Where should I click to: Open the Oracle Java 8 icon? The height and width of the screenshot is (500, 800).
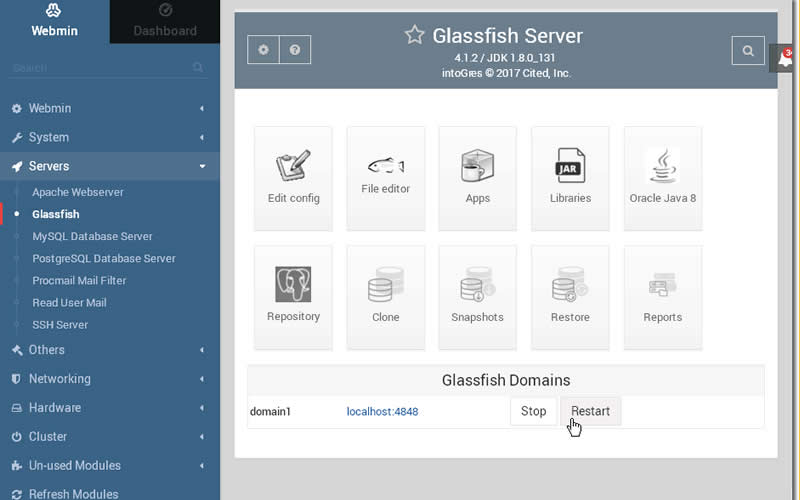[663, 178]
